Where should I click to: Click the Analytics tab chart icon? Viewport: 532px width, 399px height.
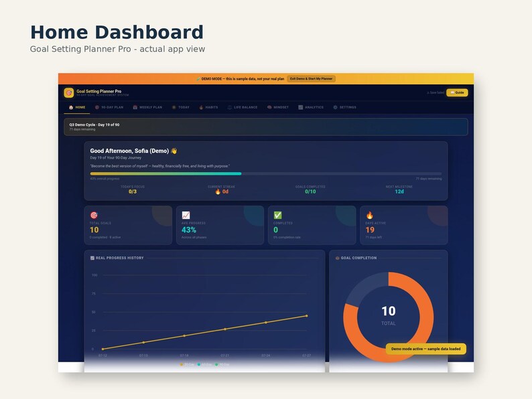coord(300,107)
